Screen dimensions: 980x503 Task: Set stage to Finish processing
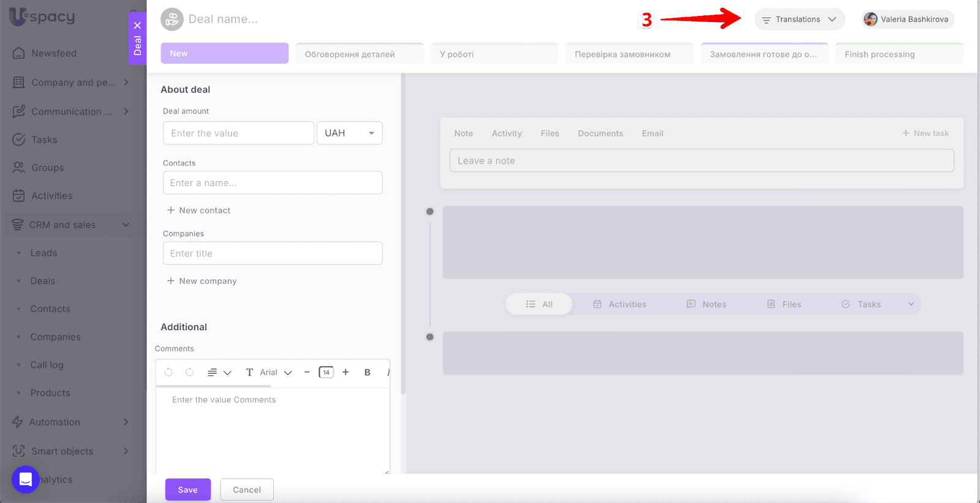(899, 54)
